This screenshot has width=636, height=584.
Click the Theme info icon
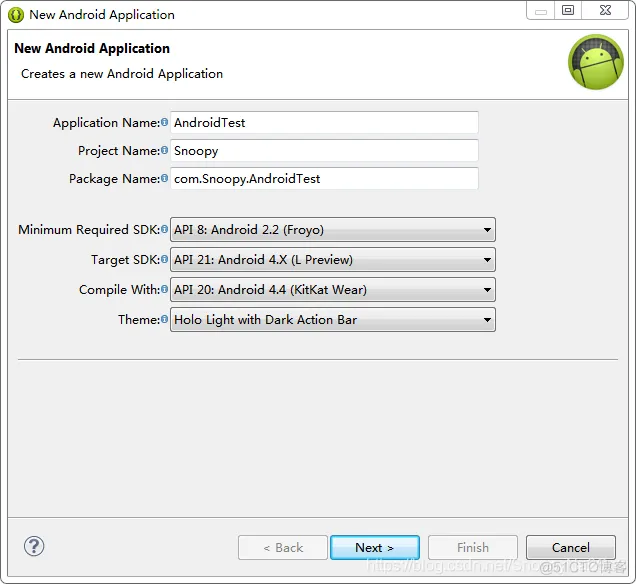click(164, 319)
